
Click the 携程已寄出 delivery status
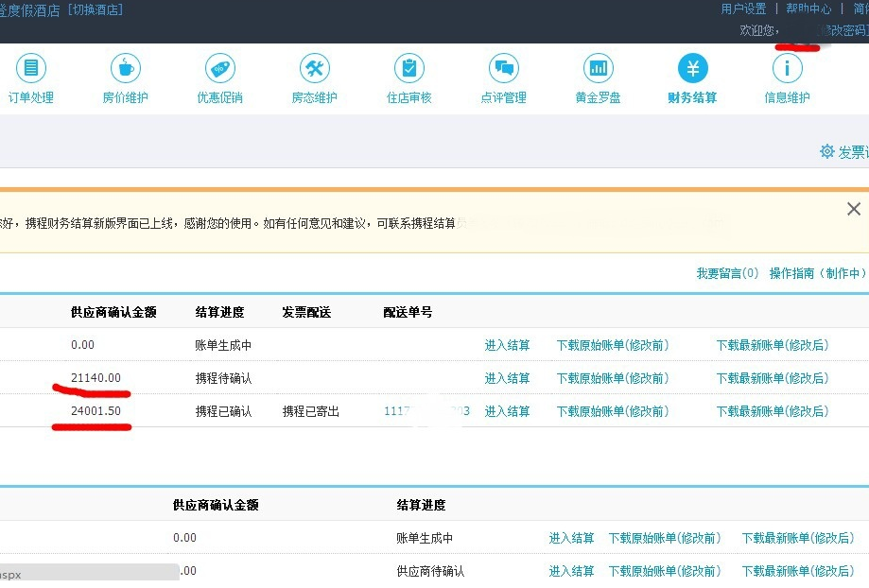coord(311,411)
